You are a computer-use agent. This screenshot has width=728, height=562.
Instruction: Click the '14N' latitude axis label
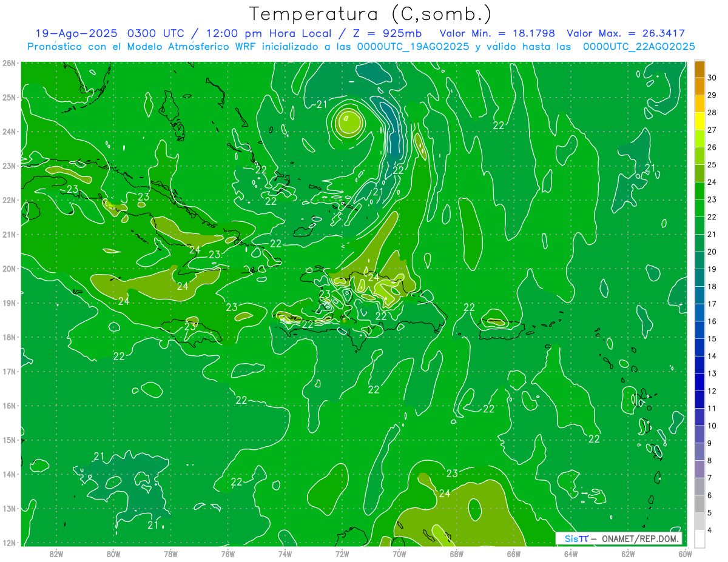pos(9,474)
